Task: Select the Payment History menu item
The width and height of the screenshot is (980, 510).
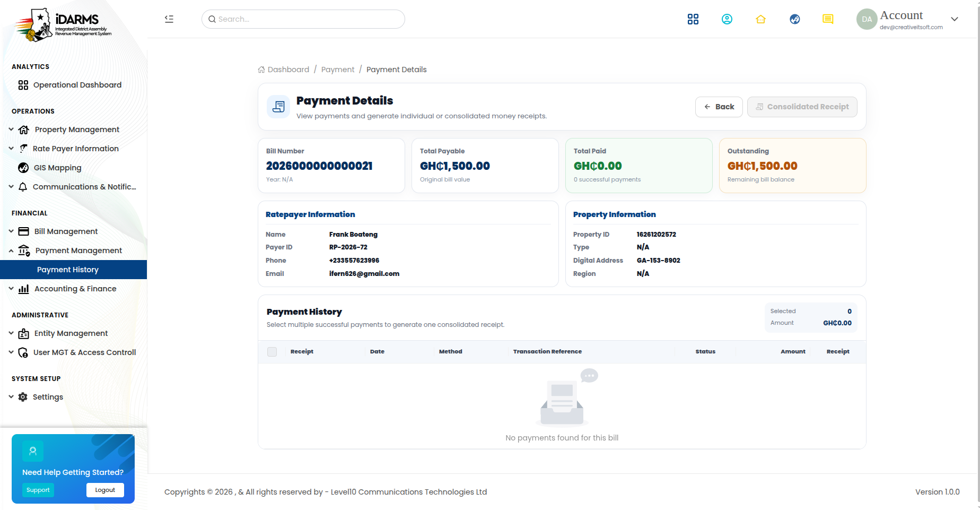Action: [x=73, y=270]
